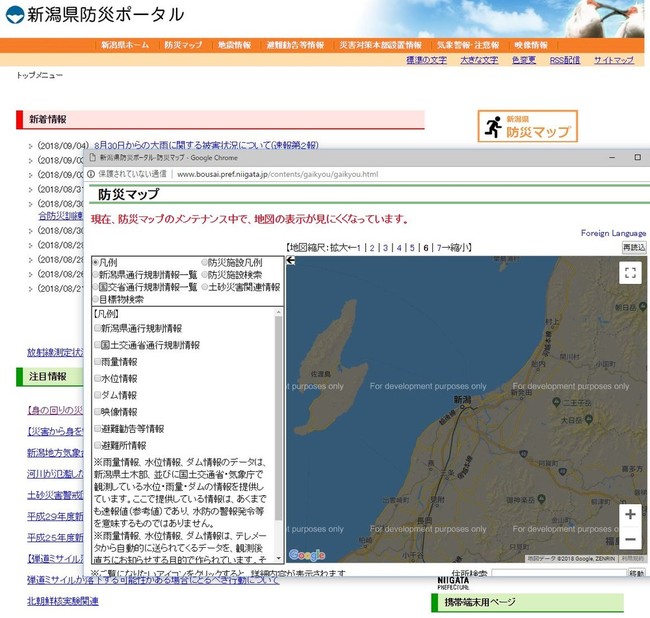Image resolution: width=650 pixels, height=618 pixels.
Task: Check the 水位情報 checkbox
Action: pos(97,378)
